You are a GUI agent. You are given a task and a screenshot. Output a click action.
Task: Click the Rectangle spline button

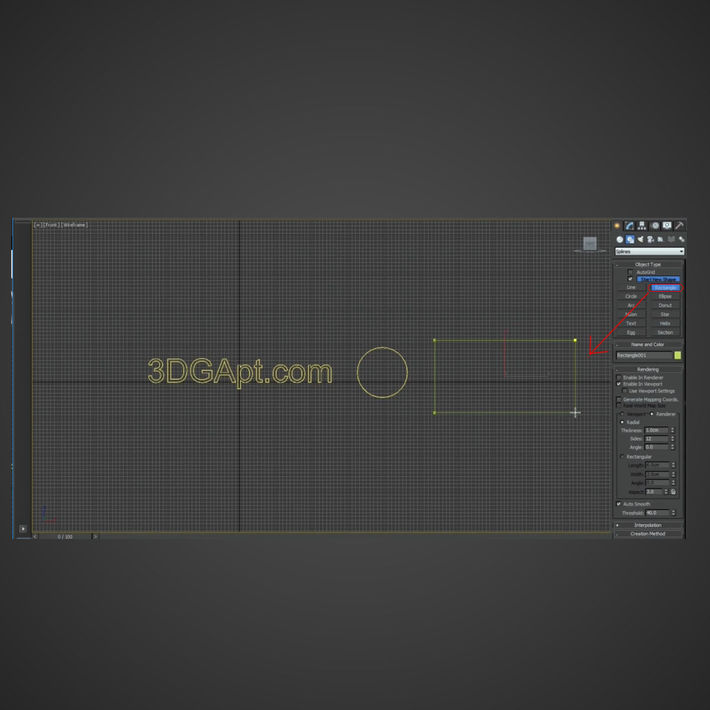[665, 288]
